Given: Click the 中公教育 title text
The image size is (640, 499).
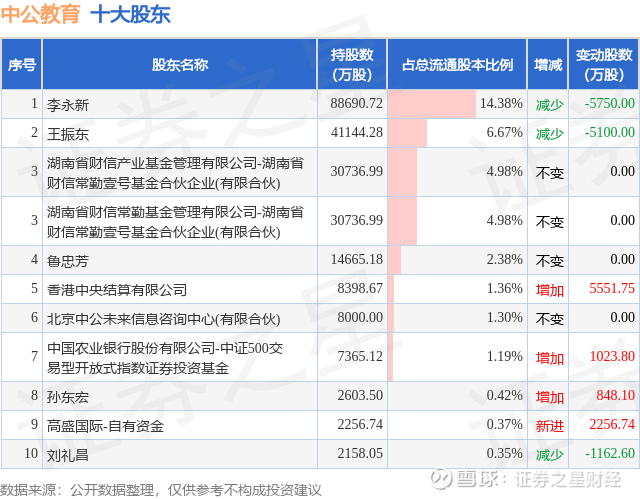Looking at the screenshot, I should tap(40, 14).
